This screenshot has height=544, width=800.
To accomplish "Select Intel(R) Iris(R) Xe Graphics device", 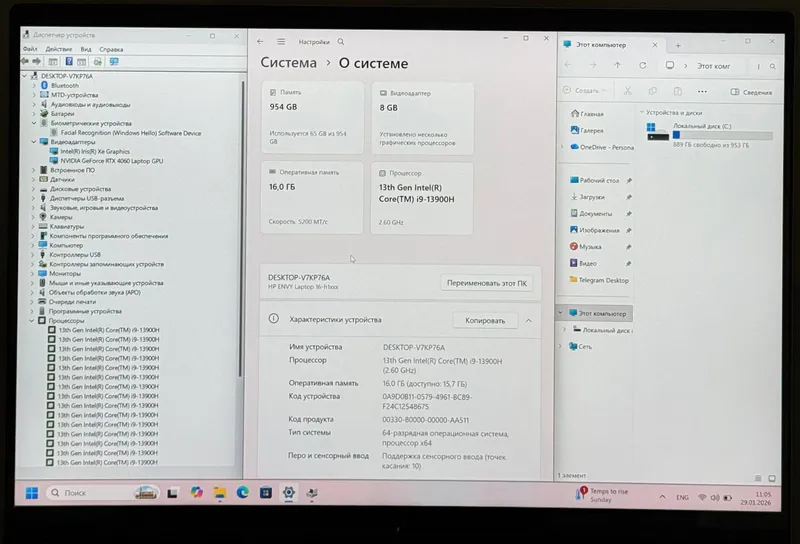I will click(95, 152).
